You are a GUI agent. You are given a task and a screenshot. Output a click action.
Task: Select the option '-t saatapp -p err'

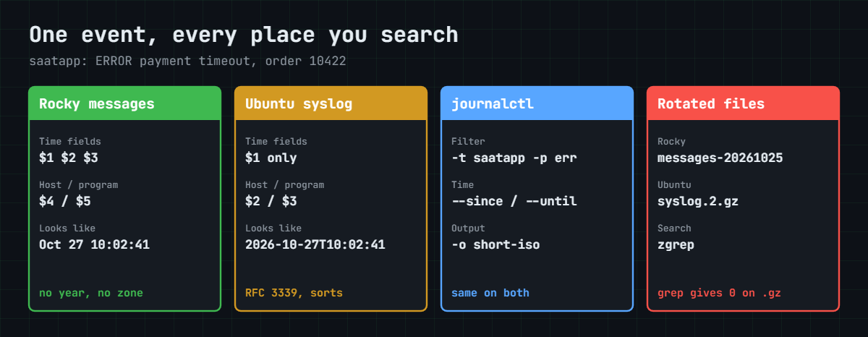point(514,158)
